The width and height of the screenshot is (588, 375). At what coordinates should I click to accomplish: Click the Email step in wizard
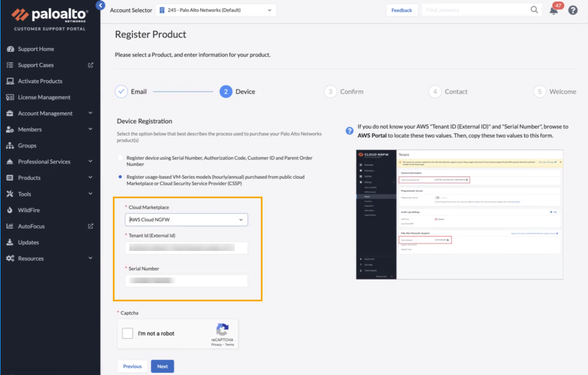(x=131, y=92)
